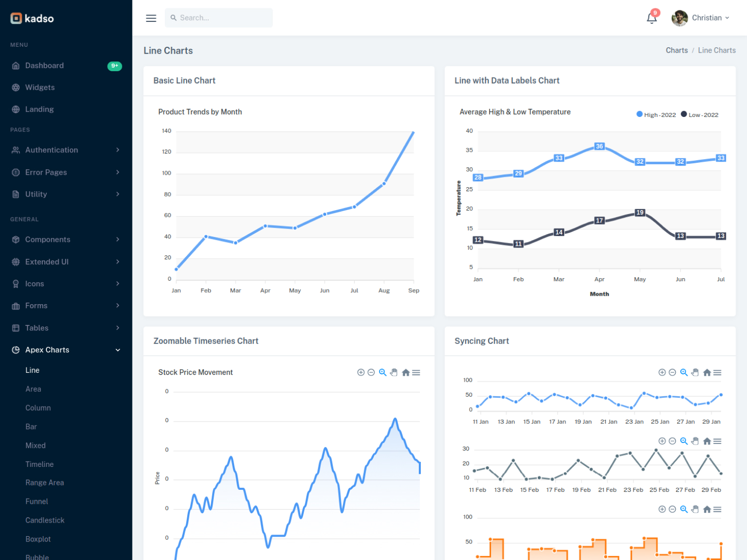This screenshot has height=560, width=747.
Task: Click zoom in icon on Stock Price chart
Action: click(361, 372)
